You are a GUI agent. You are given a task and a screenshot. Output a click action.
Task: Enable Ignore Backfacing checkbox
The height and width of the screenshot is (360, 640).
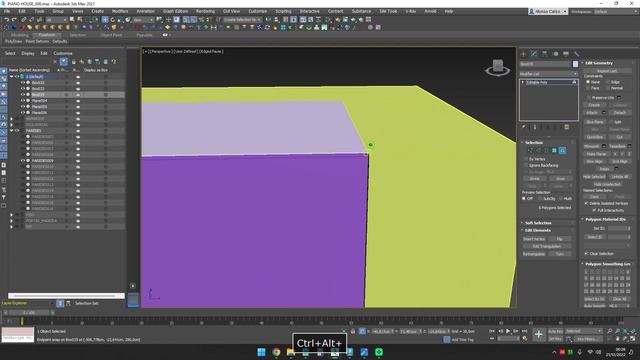tap(526, 165)
